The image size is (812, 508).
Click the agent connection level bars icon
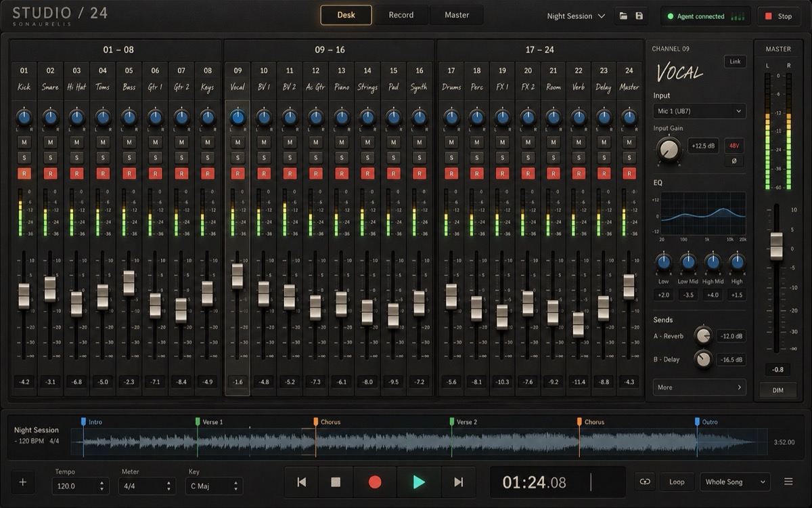click(738, 16)
